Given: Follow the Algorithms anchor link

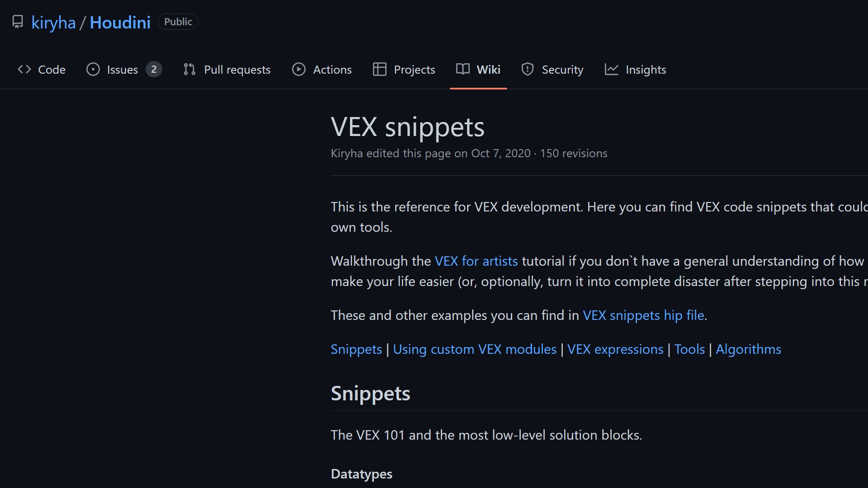Looking at the screenshot, I should point(748,349).
